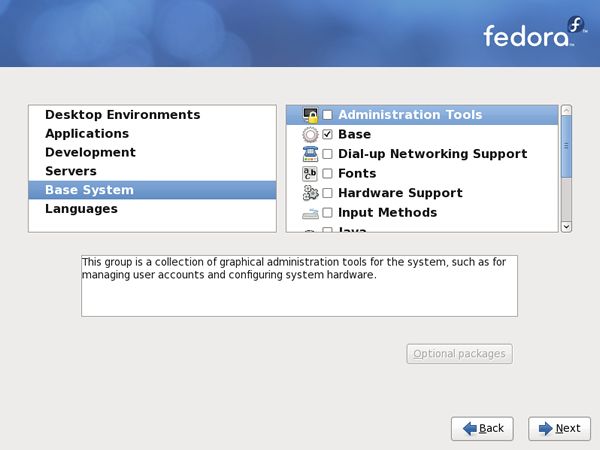Select the Base System category
The height and width of the screenshot is (450, 600).
[x=152, y=190]
